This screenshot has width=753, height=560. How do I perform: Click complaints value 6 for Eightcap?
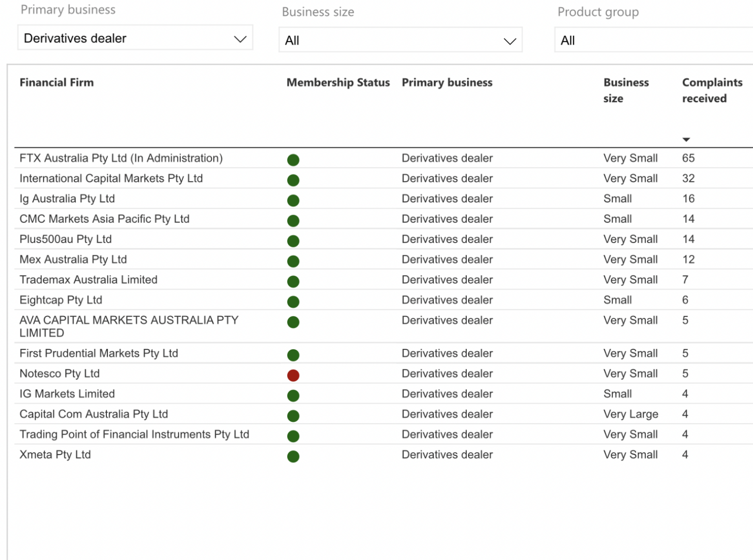click(685, 300)
